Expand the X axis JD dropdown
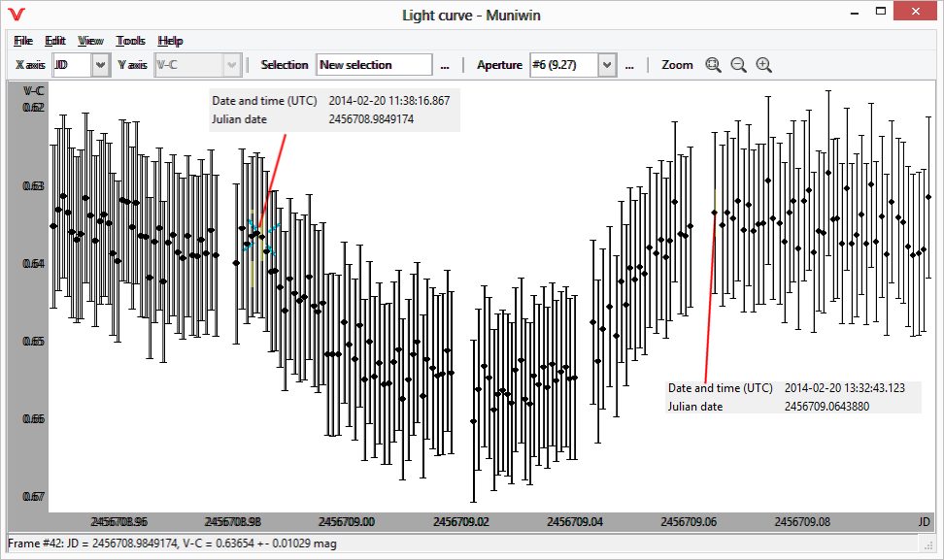The image size is (944, 560). point(100,65)
